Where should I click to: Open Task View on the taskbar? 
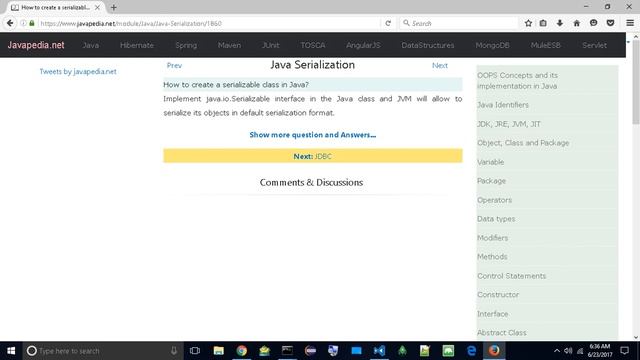(195, 351)
